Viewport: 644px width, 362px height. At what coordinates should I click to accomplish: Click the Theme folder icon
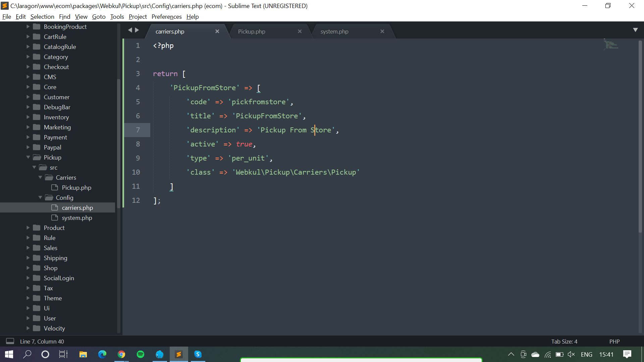pos(37,298)
